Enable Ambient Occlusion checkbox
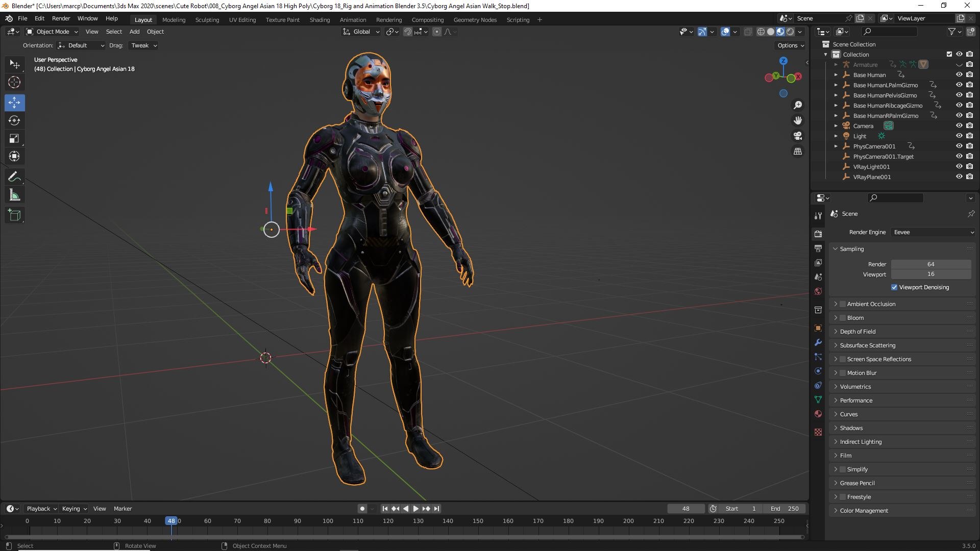 tap(843, 304)
